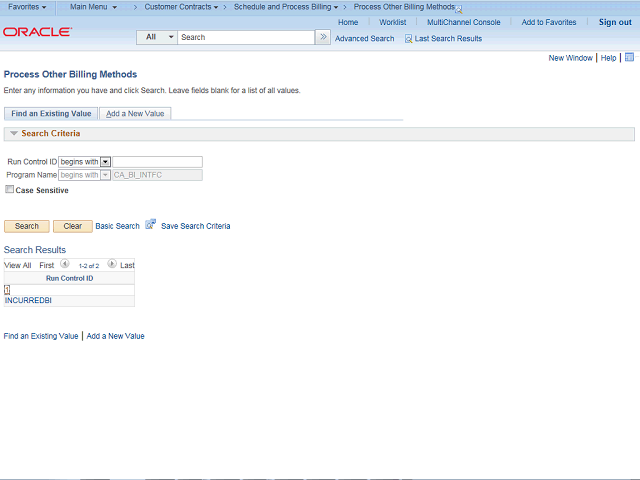Open the Worklist link
Image resolution: width=640 pixels, height=480 pixels.
pos(393,22)
